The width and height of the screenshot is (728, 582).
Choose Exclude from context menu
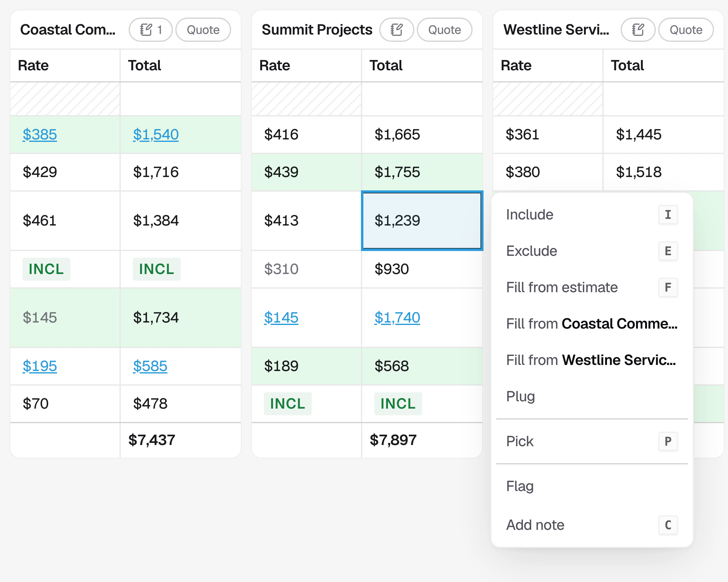pyautogui.click(x=592, y=251)
